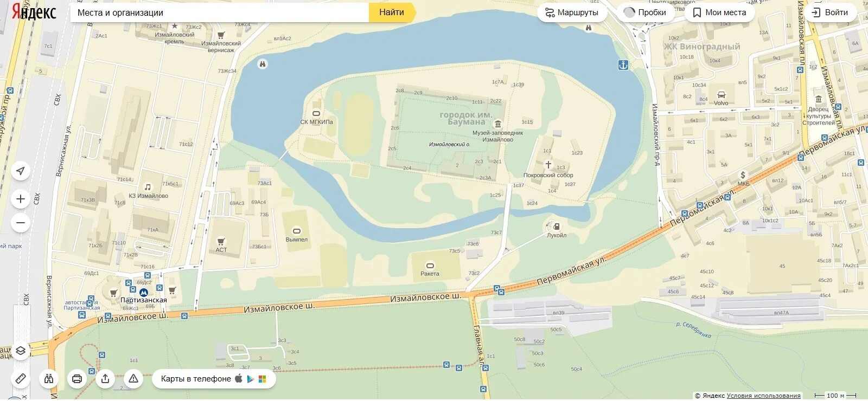Open the Windows Store icon
Screen dimensions: 868x401
coord(263,379)
